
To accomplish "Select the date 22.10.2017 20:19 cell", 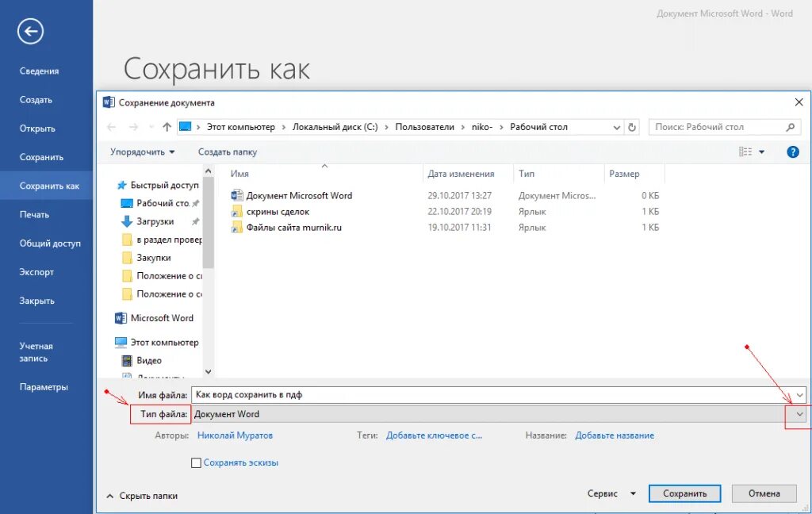I will coord(459,212).
